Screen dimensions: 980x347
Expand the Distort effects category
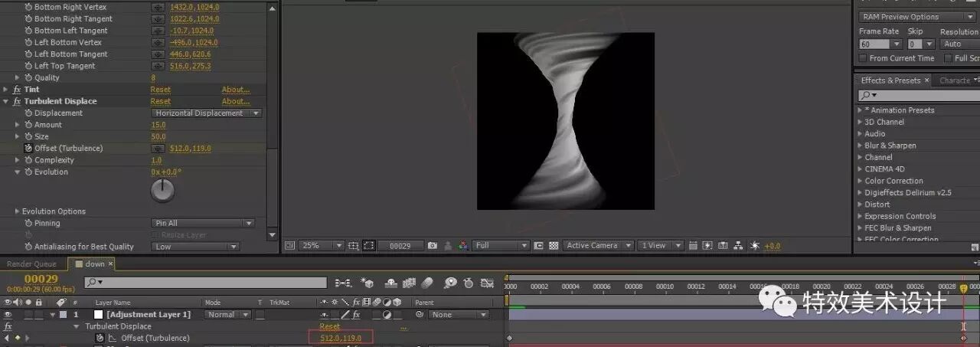coord(860,205)
